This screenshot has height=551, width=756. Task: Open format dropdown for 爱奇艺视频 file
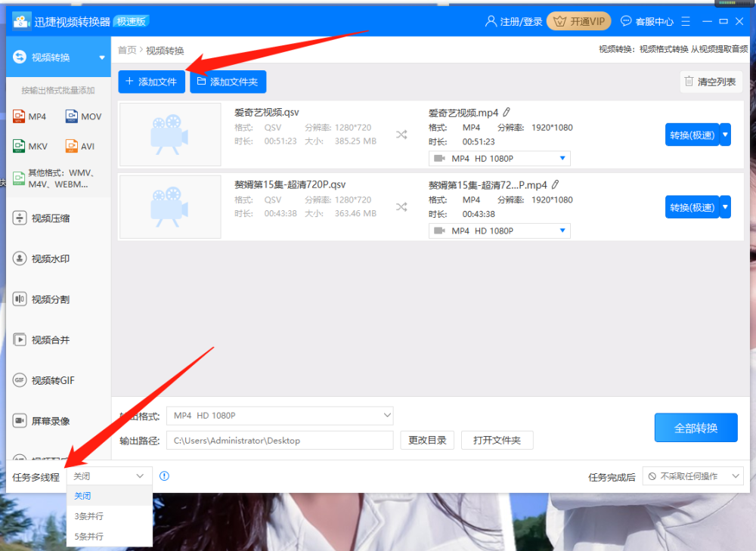pos(500,159)
